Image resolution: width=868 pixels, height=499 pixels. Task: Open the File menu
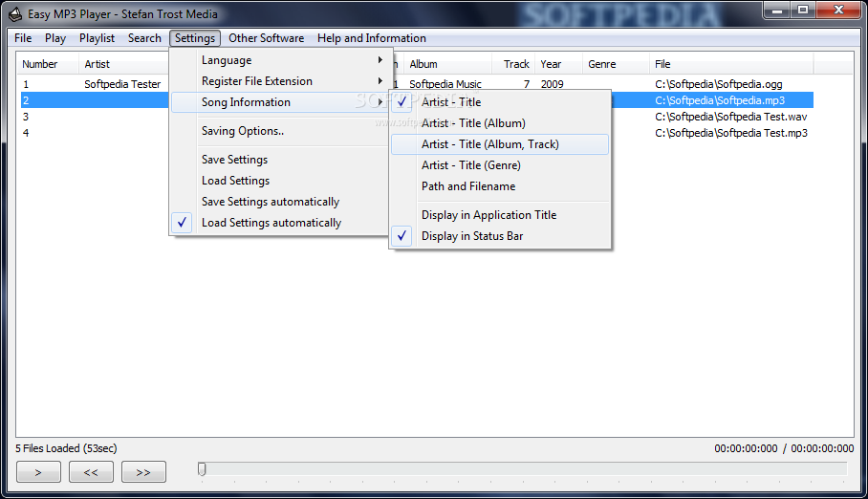pos(23,38)
